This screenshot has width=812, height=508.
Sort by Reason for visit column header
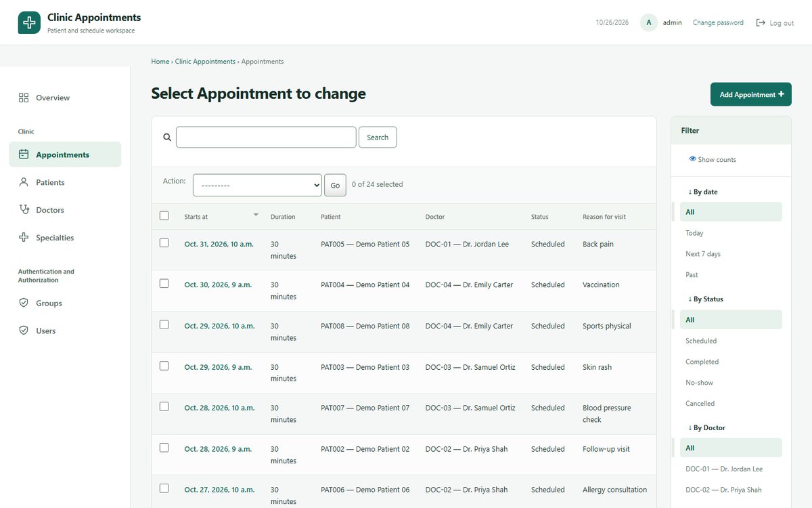[x=604, y=217]
